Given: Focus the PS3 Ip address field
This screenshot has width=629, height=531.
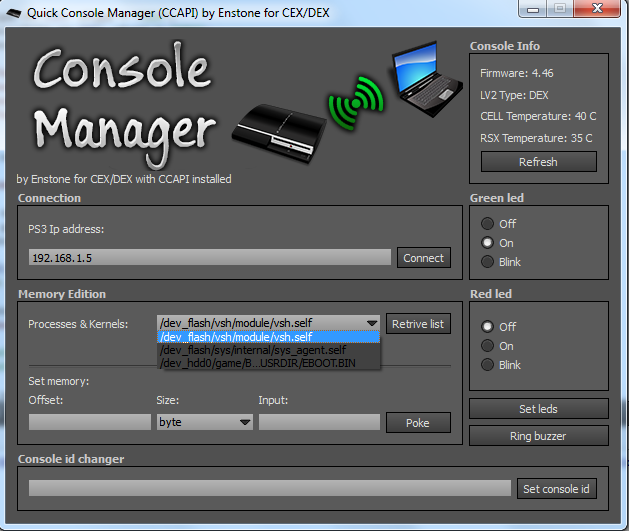Looking at the screenshot, I should tap(210, 257).
